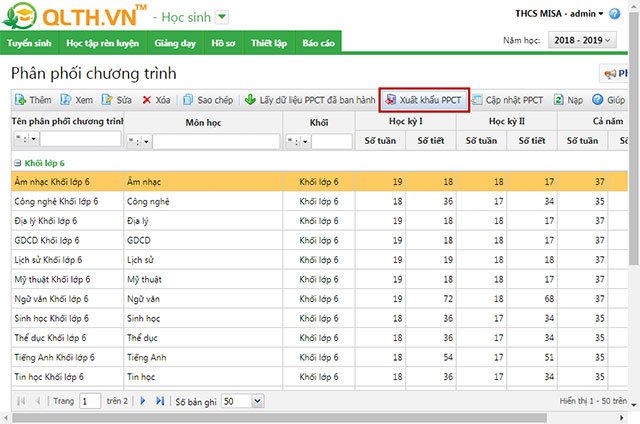Collapse the Khối lớp 6 group
Image resolution: width=640 pixels, height=424 pixels.
coord(17,162)
